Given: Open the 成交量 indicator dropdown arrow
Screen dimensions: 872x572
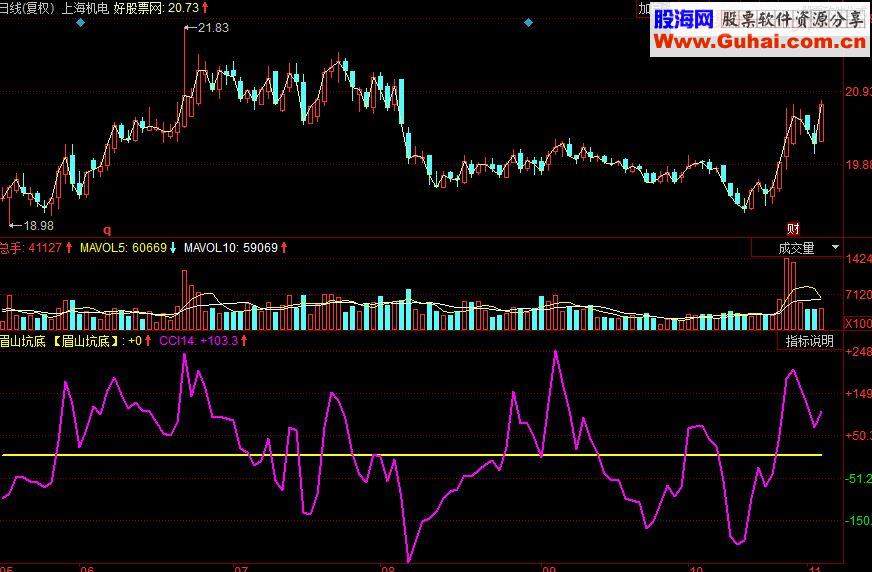Looking at the screenshot, I should click(x=835, y=247).
